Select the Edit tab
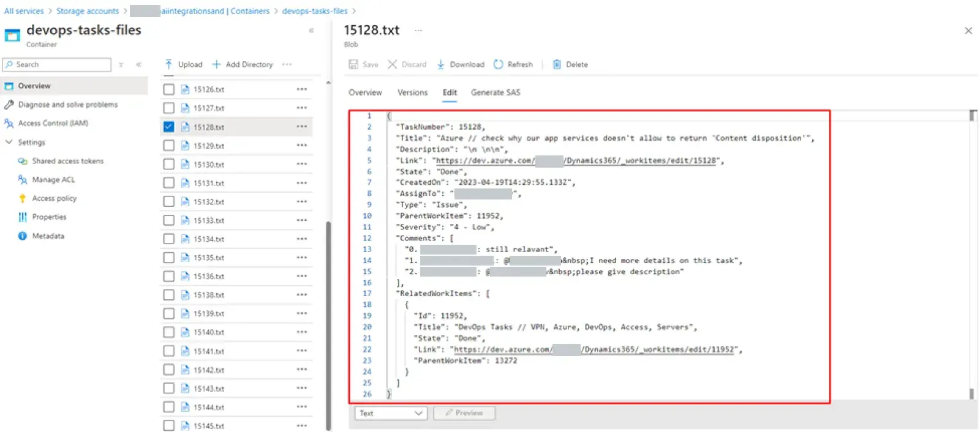The image size is (980, 432). pos(450,92)
